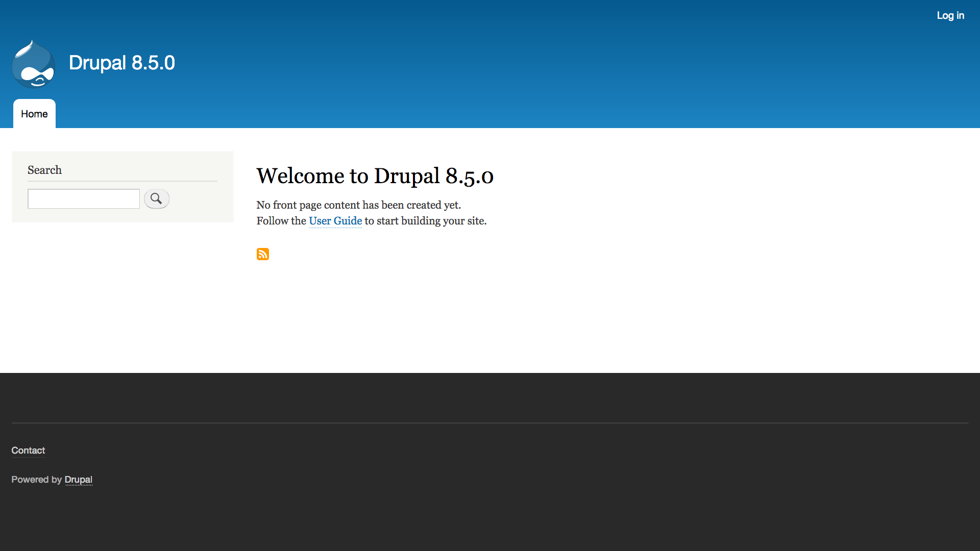Focus the search text field
Viewport: 980px width, 551px height.
pyautogui.click(x=84, y=199)
